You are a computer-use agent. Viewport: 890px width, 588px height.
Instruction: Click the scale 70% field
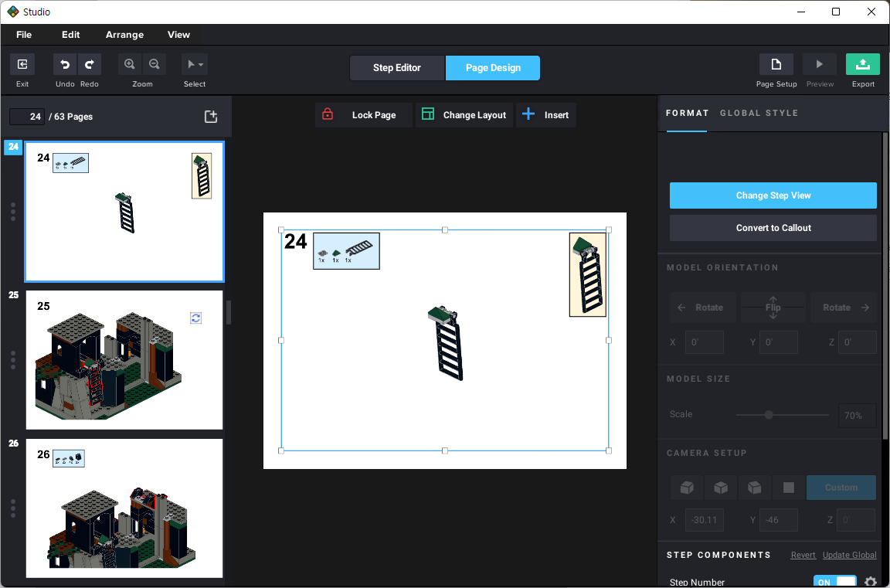pyautogui.click(x=857, y=416)
